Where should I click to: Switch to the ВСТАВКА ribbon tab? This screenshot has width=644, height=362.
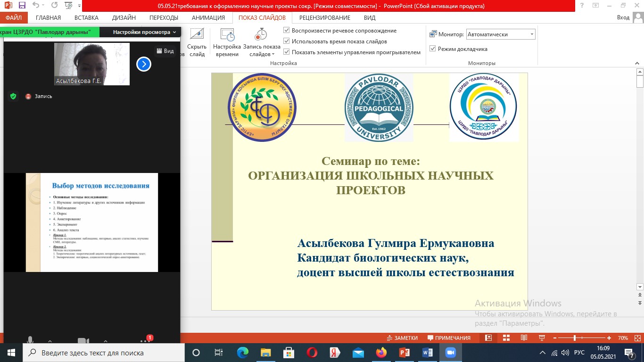87,18
